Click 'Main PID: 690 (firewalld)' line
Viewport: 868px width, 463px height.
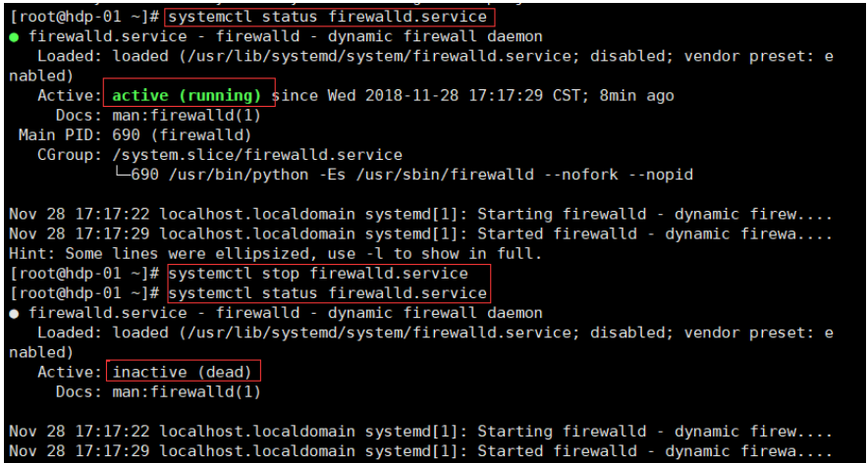(136, 135)
